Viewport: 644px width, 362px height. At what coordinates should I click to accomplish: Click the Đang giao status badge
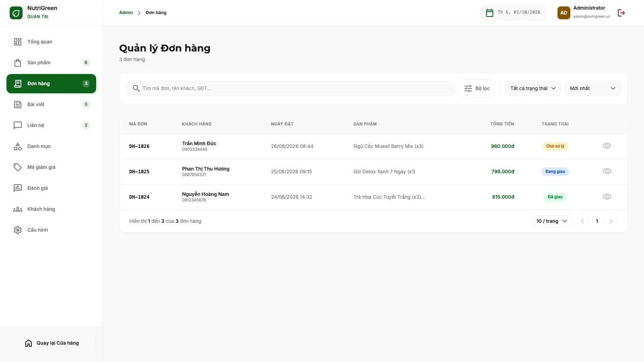555,172
